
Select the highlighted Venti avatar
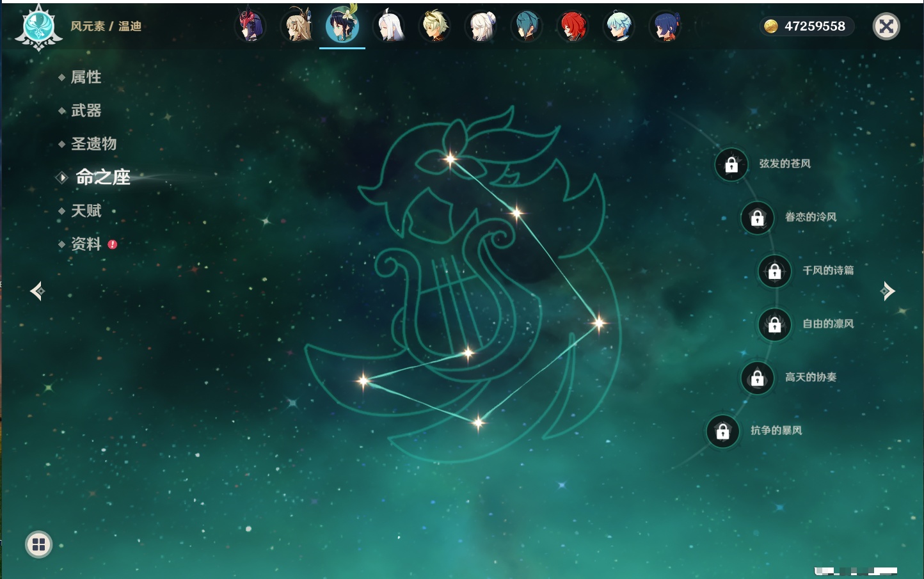(x=342, y=26)
